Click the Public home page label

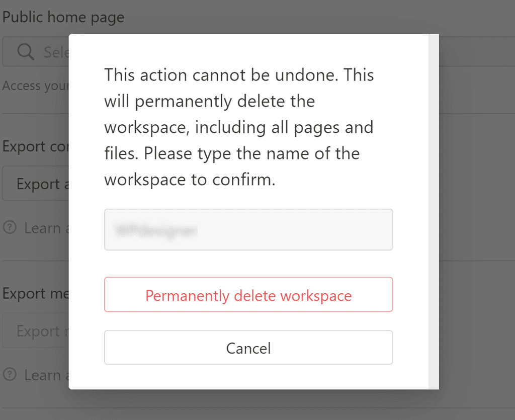tap(63, 18)
